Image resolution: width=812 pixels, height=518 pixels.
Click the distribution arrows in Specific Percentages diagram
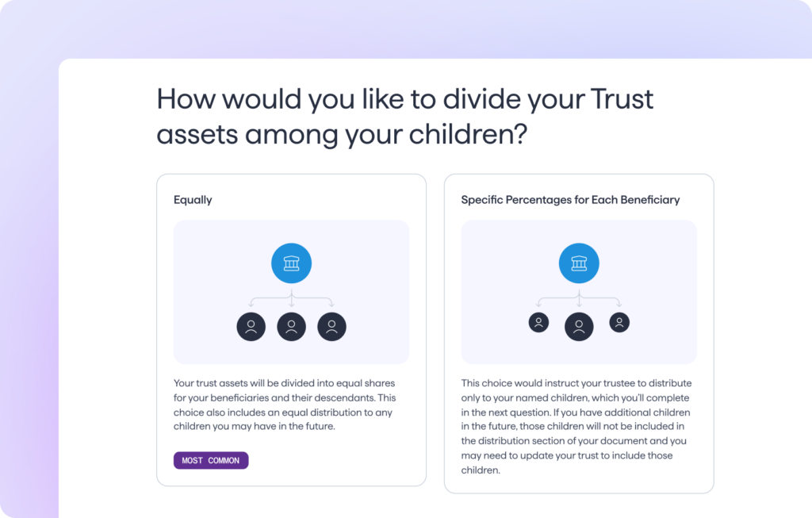coord(579,299)
